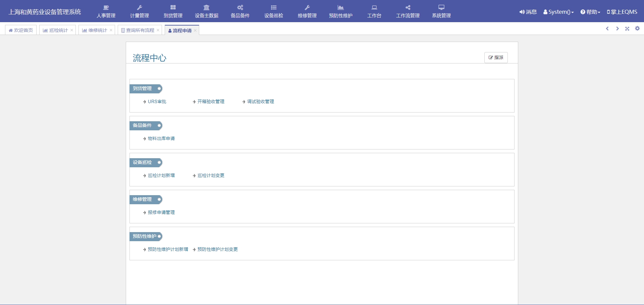
Task: Open the 设备巡检 list icon
Action: coord(274,7)
